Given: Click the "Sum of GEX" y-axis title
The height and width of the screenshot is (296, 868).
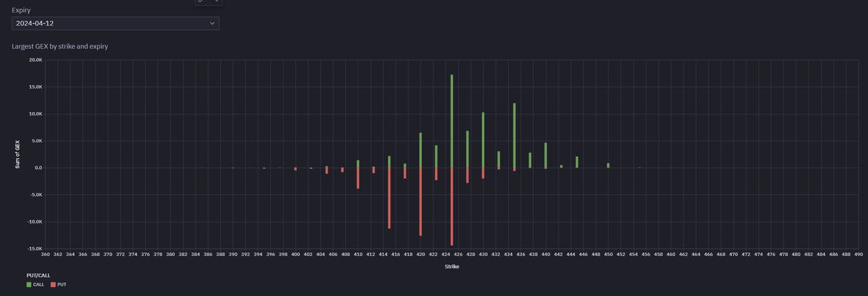Looking at the screenshot, I should coord(18,154).
